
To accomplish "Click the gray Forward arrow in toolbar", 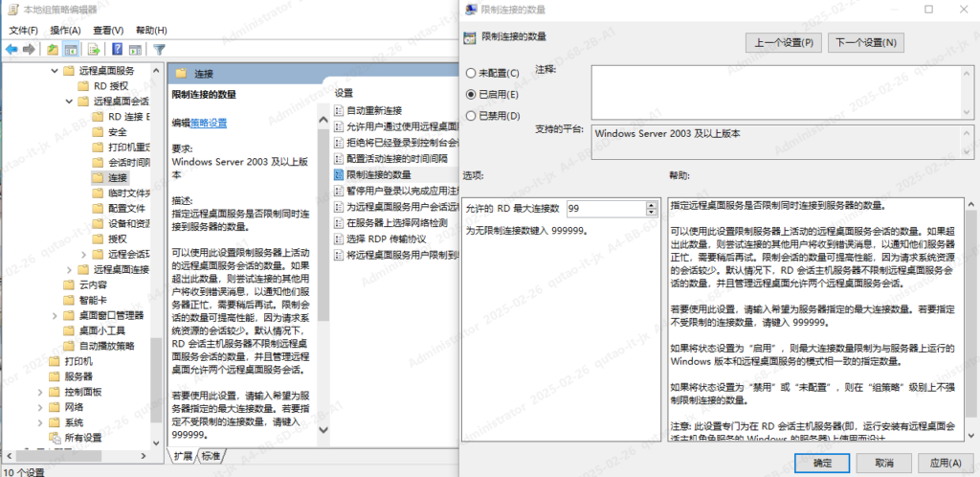I will [28, 50].
